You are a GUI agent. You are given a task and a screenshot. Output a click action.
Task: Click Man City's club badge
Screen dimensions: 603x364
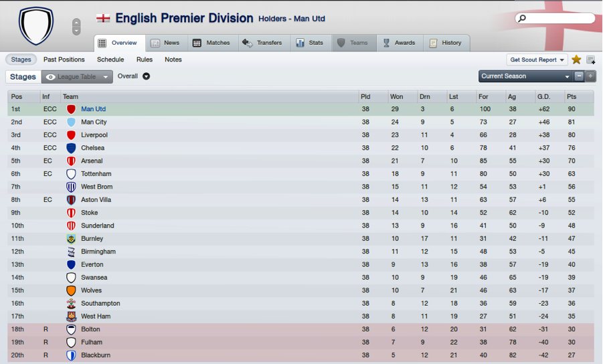tap(71, 122)
